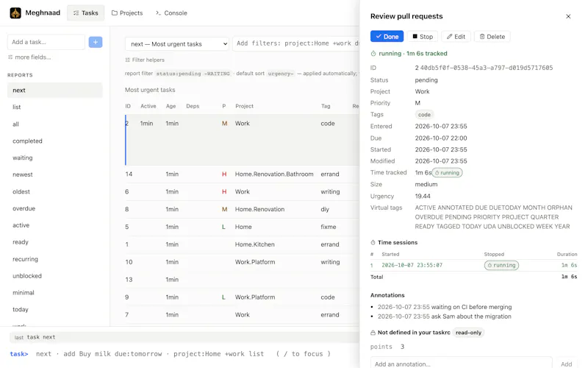Click the Time sessions clock icon
Viewport: 588px width, 368px height.
click(x=373, y=243)
